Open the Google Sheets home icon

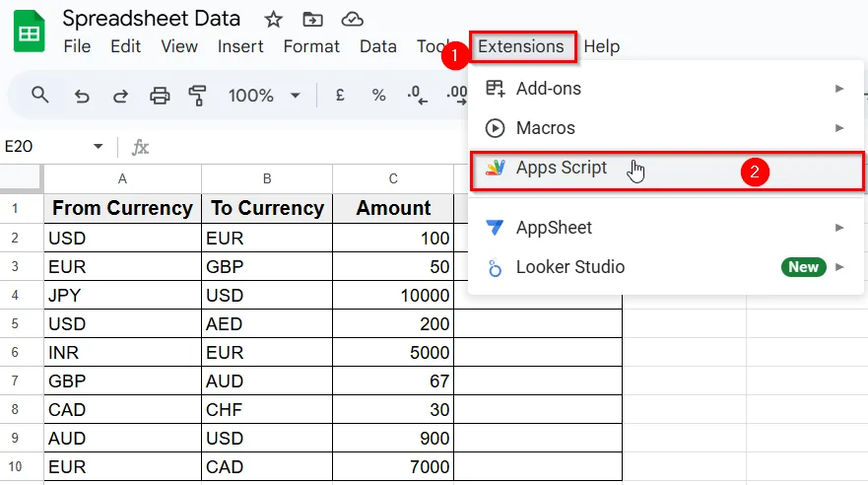(x=29, y=33)
